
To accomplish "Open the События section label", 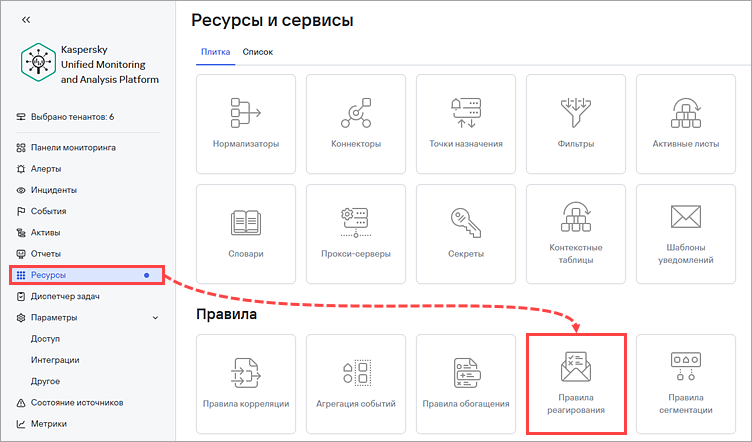I will 48,211.
